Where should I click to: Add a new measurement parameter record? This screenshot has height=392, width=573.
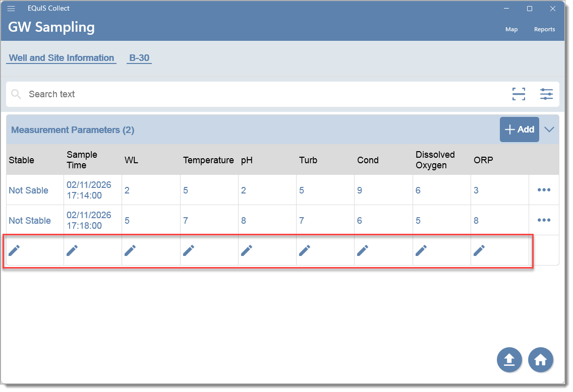(520, 129)
